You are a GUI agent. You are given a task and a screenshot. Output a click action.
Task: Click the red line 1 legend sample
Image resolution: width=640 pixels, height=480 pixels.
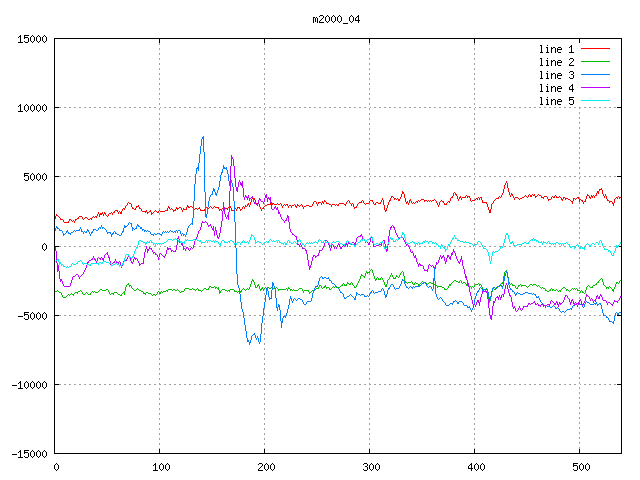click(x=595, y=49)
